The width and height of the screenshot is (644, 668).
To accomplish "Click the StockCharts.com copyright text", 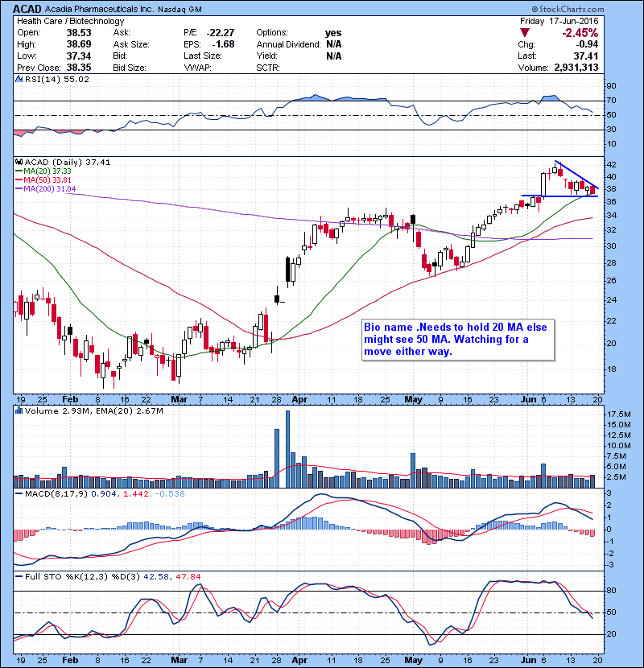I will [x=568, y=9].
